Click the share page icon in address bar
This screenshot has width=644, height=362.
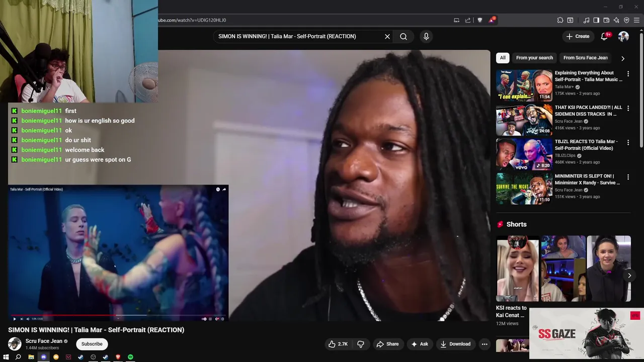[468, 20]
